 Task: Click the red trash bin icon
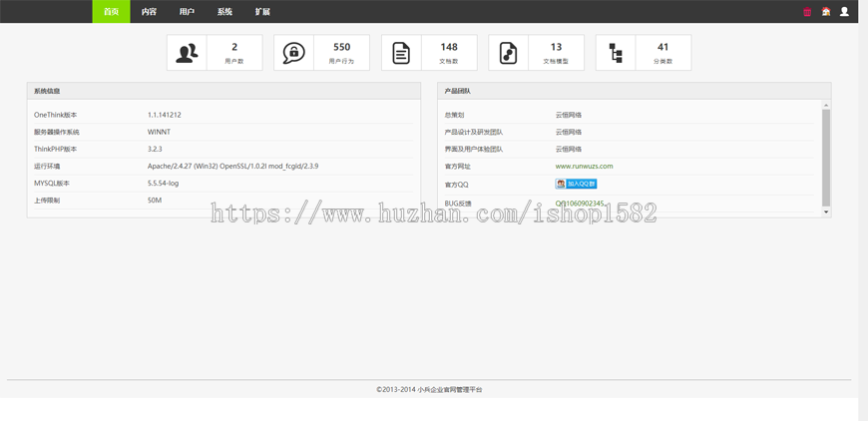coord(807,12)
